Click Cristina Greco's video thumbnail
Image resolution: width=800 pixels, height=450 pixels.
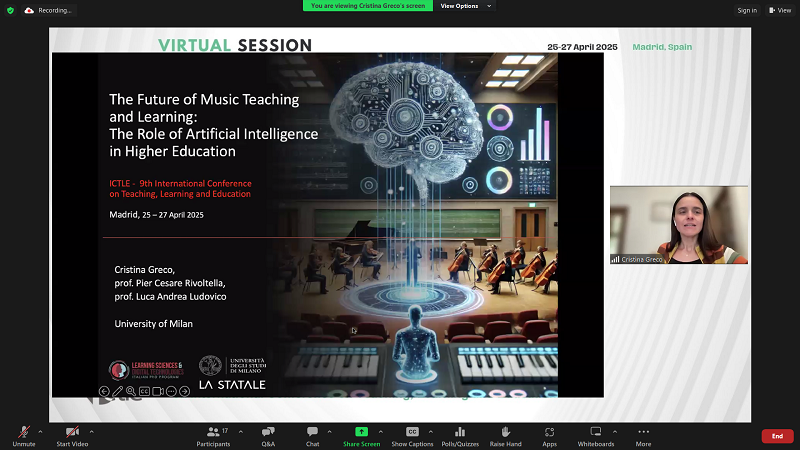(679, 225)
